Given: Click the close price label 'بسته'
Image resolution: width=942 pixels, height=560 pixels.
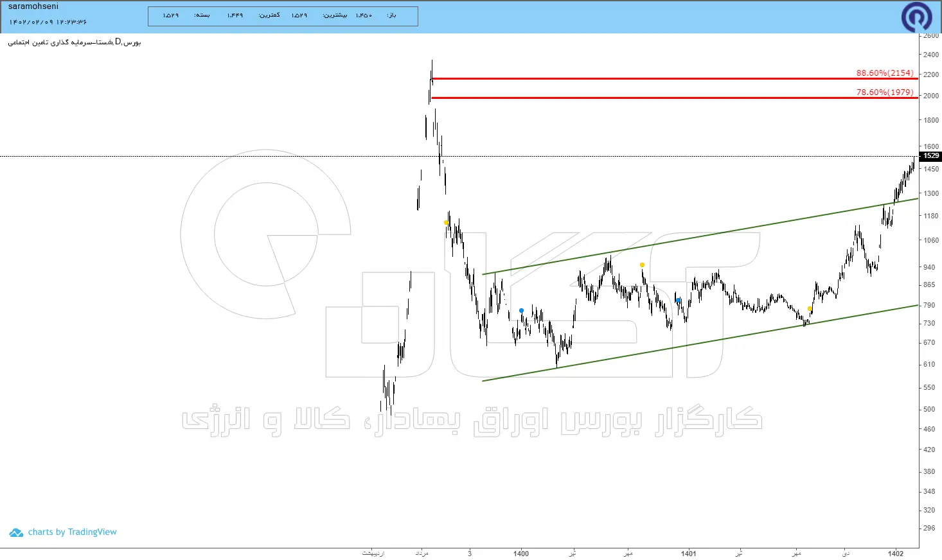Looking at the screenshot, I should (202, 15).
